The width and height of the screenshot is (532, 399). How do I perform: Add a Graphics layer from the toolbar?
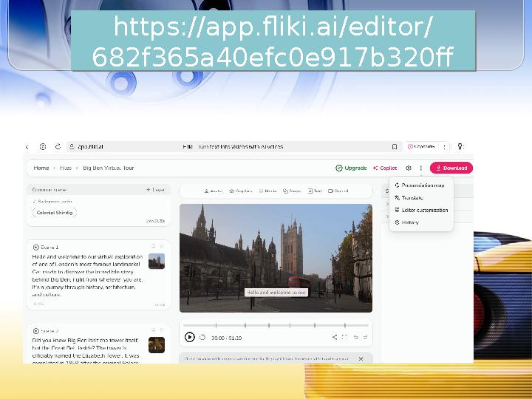click(241, 191)
